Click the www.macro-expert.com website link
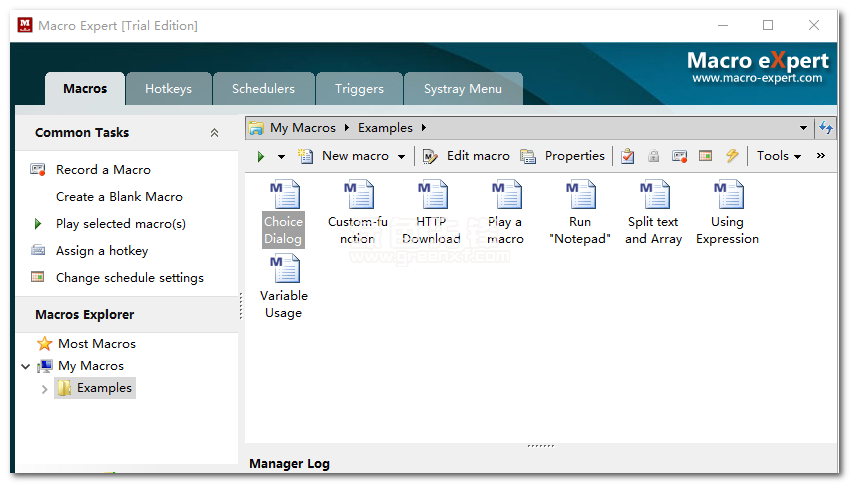 click(757, 78)
